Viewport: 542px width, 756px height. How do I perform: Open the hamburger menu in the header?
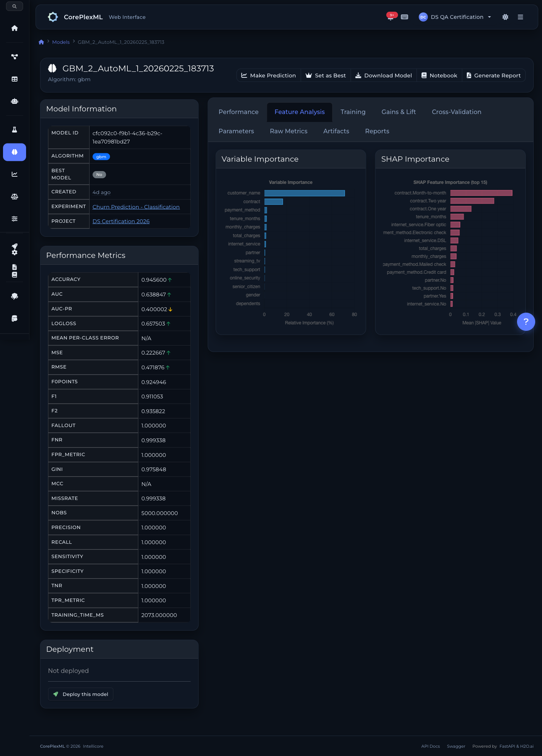pyautogui.click(x=520, y=17)
